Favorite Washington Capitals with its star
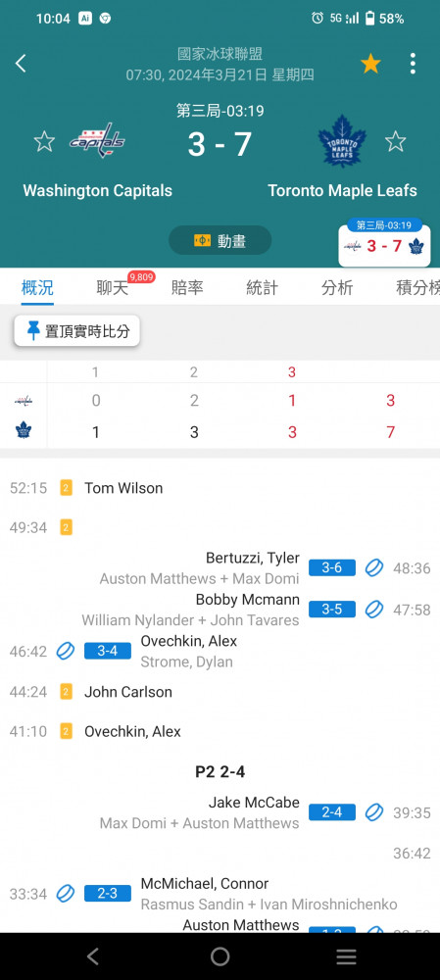 pyautogui.click(x=44, y=141)
